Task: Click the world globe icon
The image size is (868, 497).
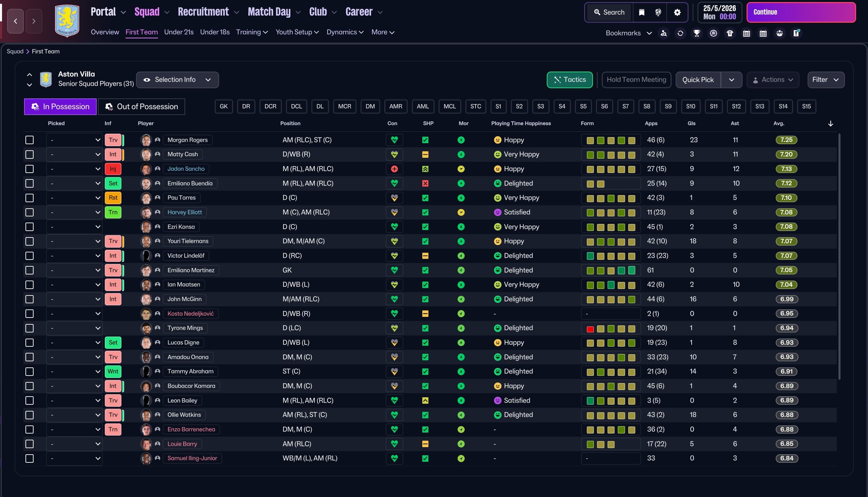Action: click(x=658, y=12)
